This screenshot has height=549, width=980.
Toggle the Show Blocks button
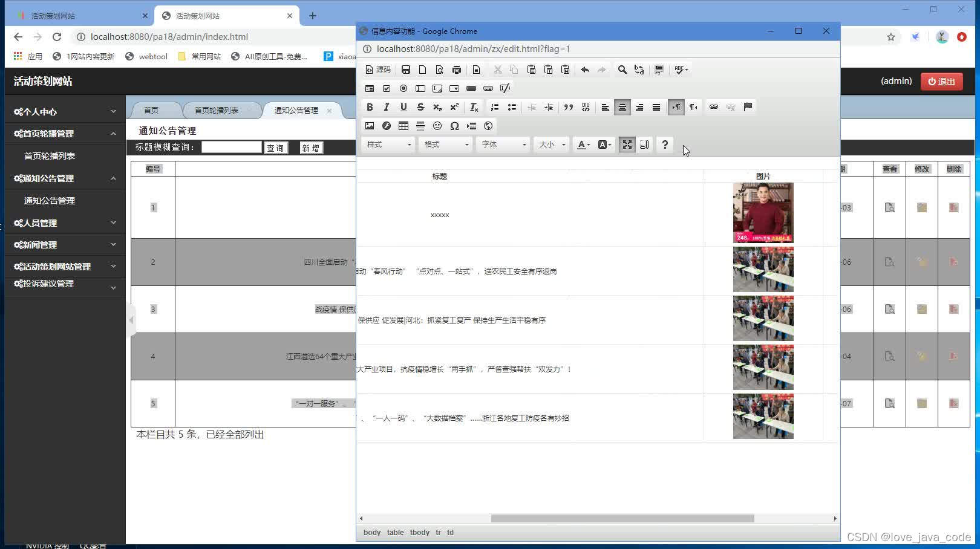point(644,145)
